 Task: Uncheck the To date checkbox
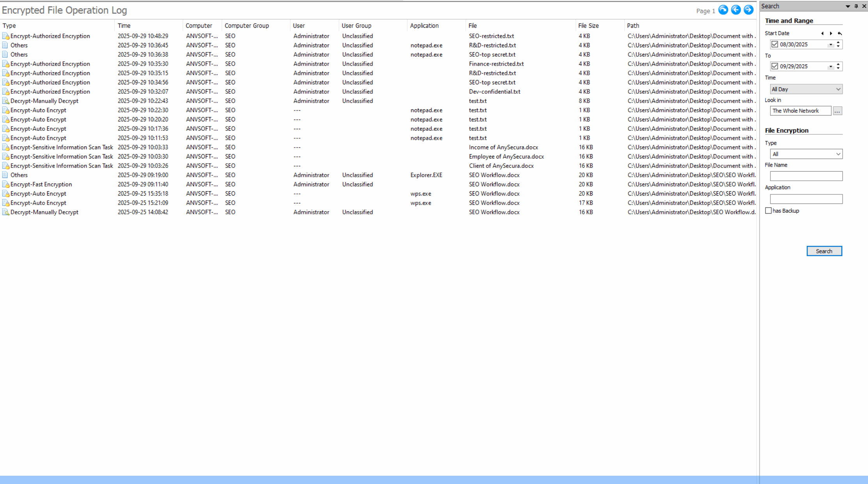pos(775,66)
